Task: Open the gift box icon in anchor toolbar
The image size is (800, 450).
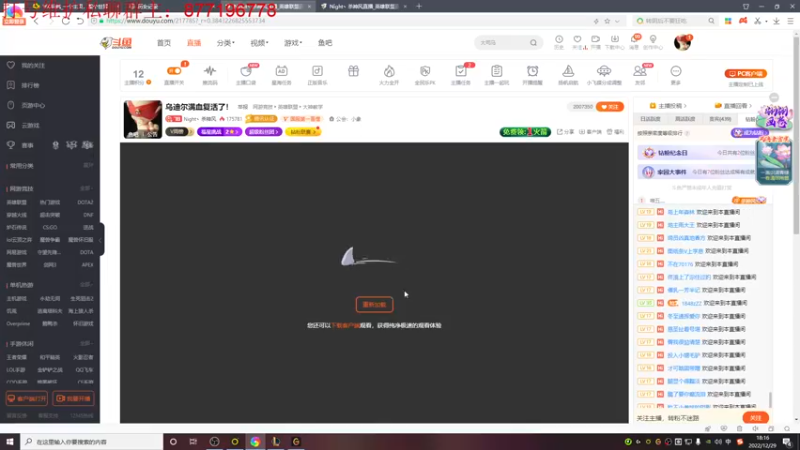Action: click(x=353, y=71)
